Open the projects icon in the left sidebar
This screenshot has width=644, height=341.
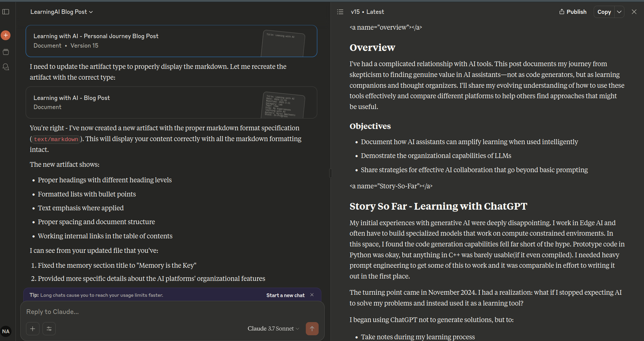pos(6,52)
